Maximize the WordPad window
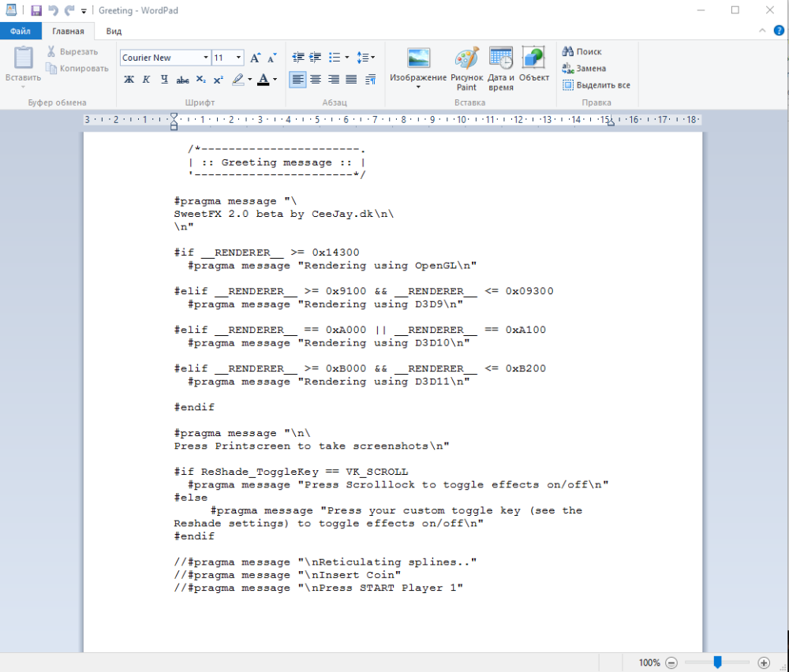Viewport: 789px width, 672px height. pos(735,10)
